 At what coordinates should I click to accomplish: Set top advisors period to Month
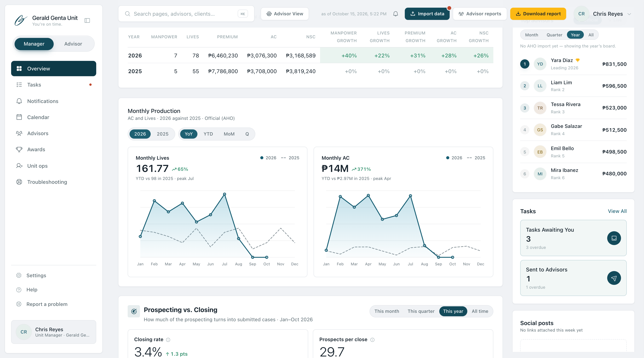tap(531, 35)
